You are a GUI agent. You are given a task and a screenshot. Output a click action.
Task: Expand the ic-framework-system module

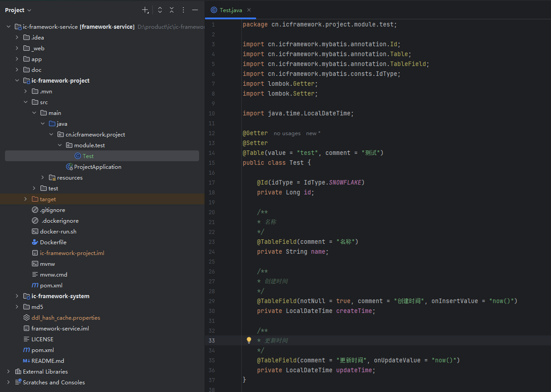pos(17,296)
